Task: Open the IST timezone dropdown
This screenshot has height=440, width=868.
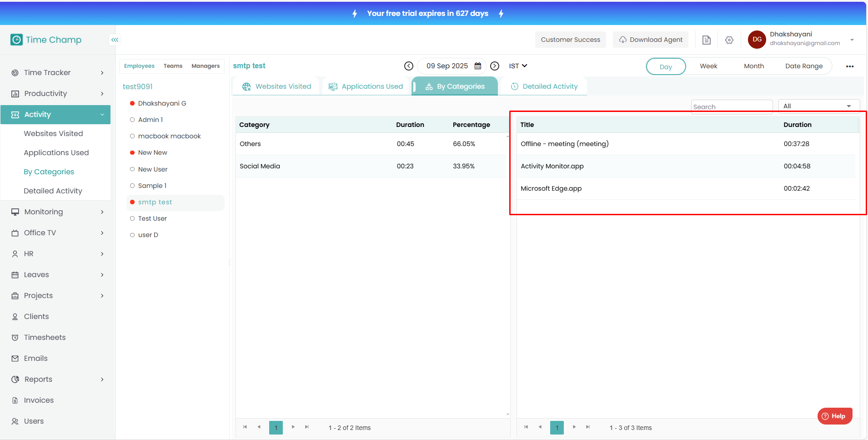Action: (x=518, y=66)
